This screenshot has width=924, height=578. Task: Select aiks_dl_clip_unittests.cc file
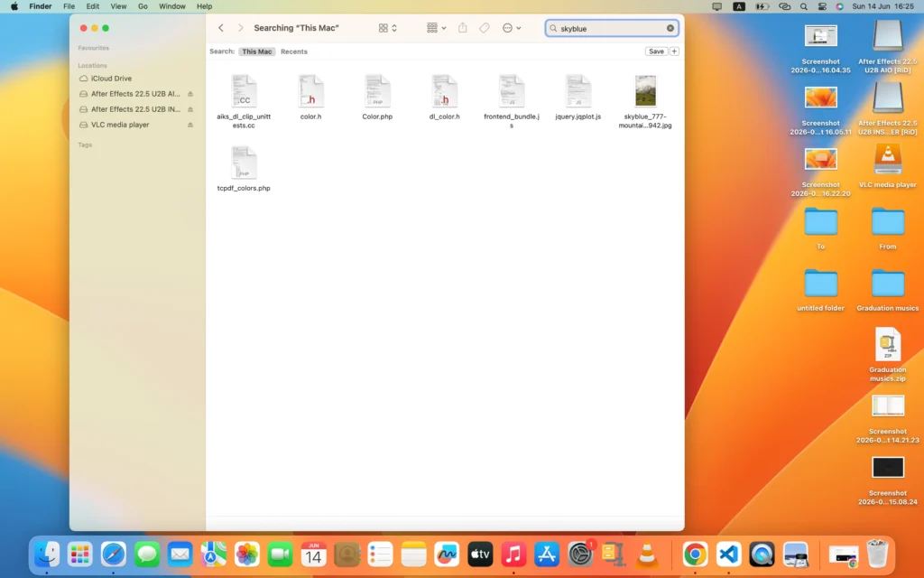coord(244,101)
